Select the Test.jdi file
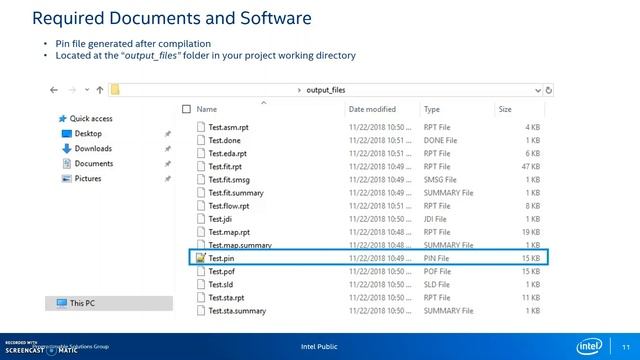 click(220, 219)
